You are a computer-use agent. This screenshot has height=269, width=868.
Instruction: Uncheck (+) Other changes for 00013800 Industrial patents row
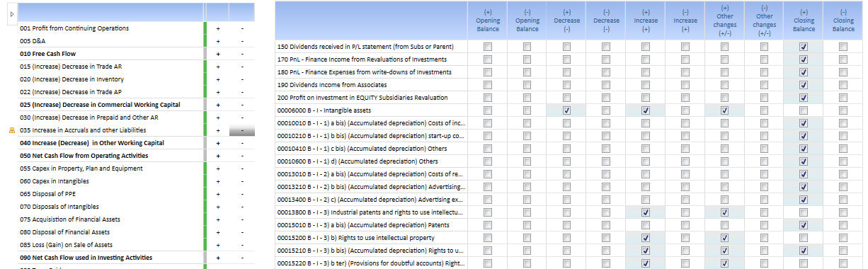(724, 212)
